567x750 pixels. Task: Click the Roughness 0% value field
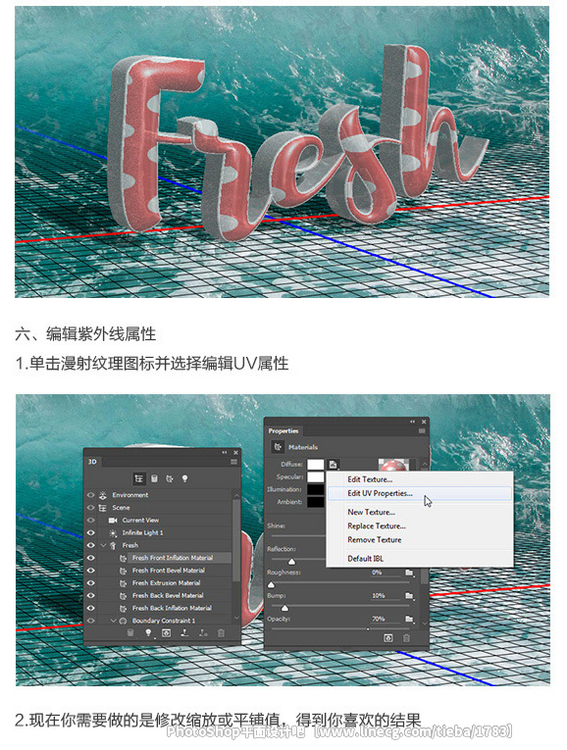click(x=385, y=573)
